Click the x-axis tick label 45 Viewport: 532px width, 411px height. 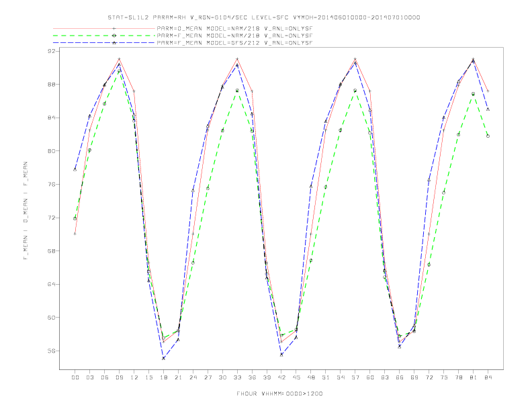coord(296,377)
